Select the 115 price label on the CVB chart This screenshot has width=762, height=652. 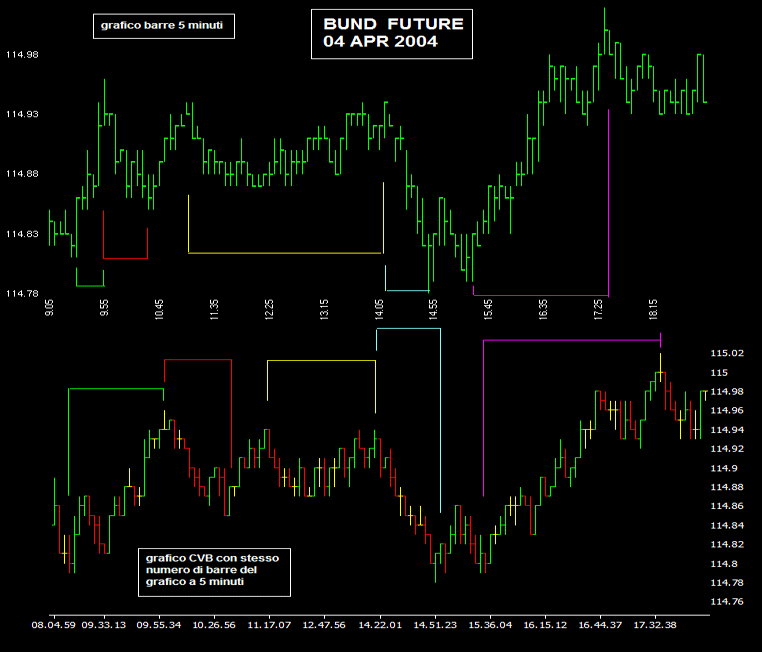(719, 373)
